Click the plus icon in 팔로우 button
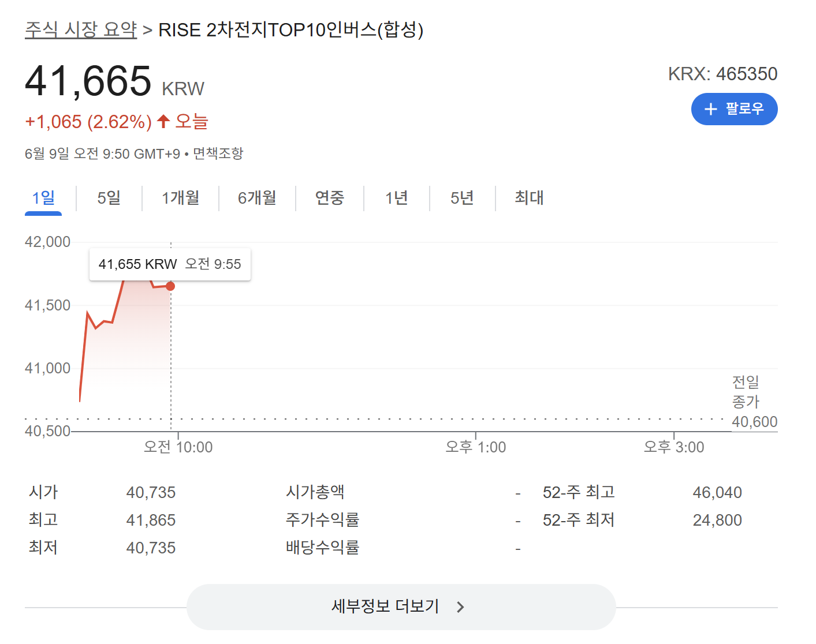This screenshot has width=816, height=644. [711, 109]
